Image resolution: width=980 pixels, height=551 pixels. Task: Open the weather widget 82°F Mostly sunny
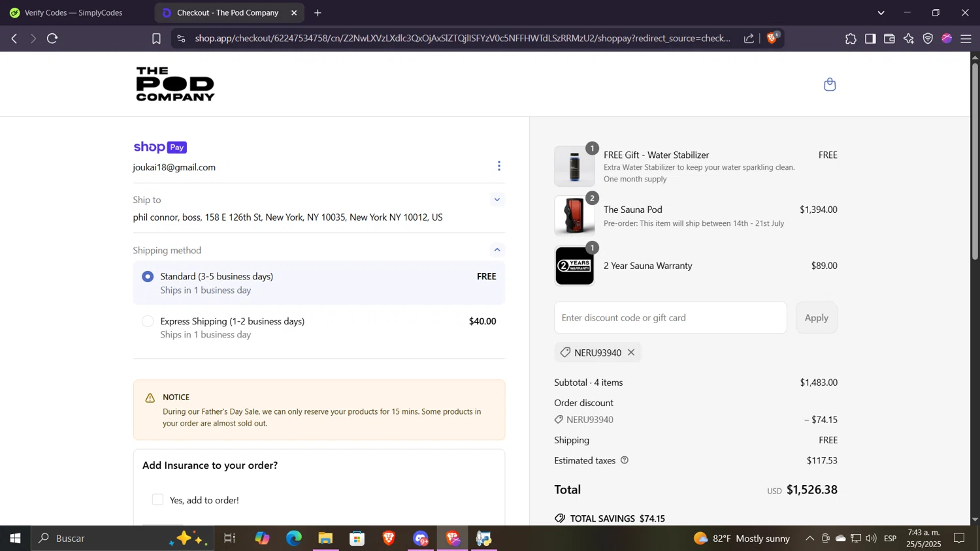[x=742, y=539]
